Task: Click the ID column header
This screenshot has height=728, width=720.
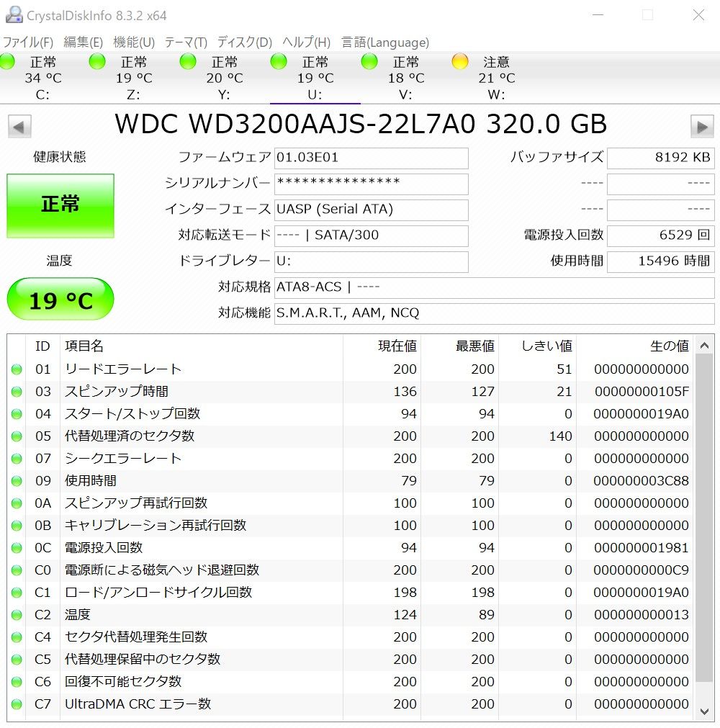Action: pyautogui.click(x=42, y=346)
